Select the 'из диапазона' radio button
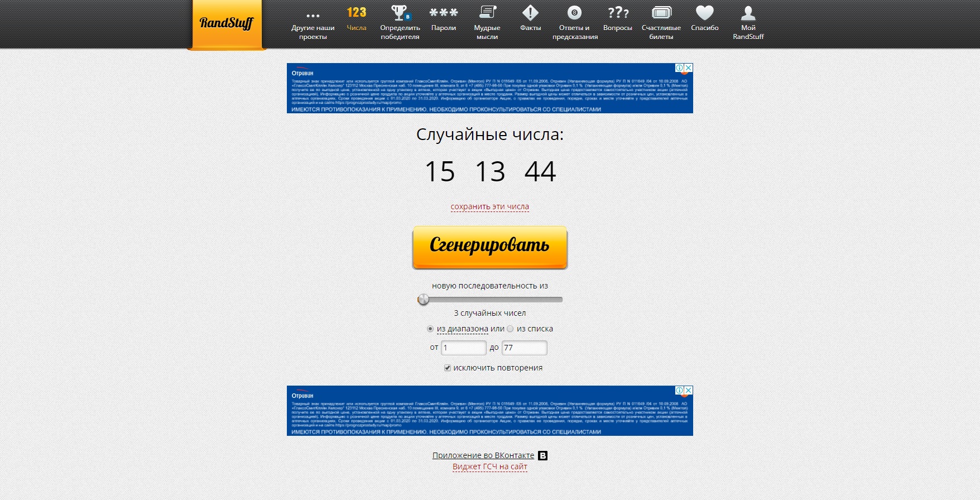This screenshot has width=980, height=500. (x=430, y=329)
